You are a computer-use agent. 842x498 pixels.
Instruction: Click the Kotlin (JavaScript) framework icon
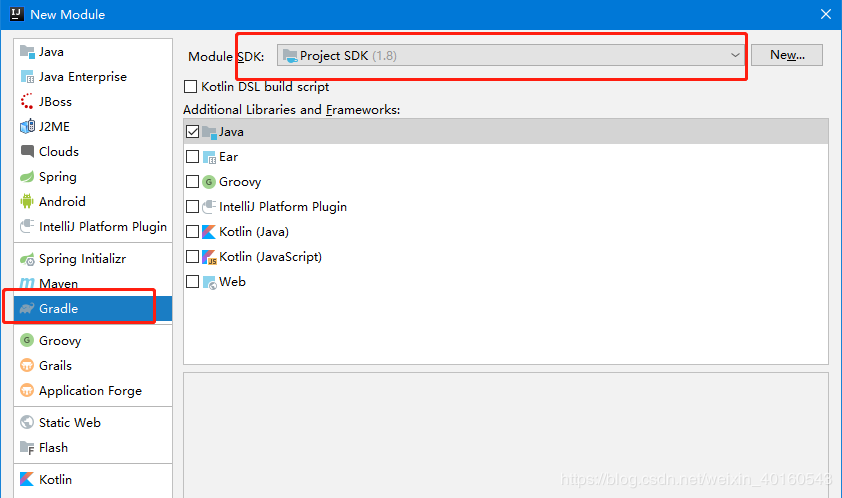click(x=209, y=257)
